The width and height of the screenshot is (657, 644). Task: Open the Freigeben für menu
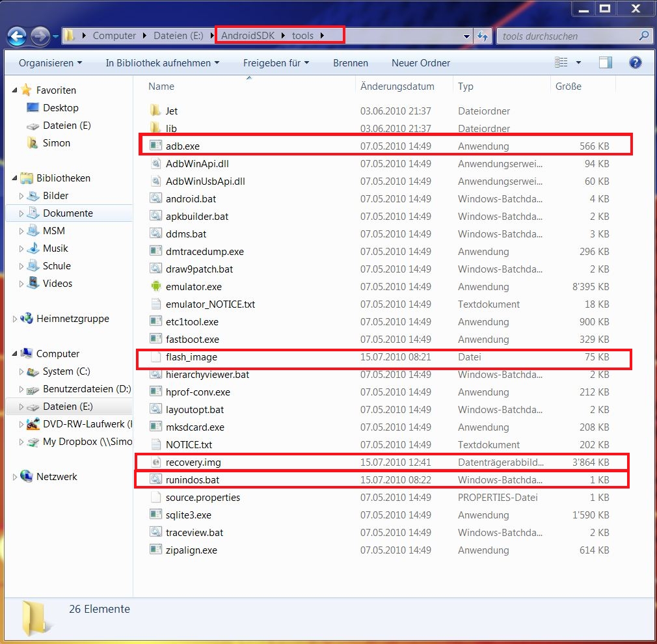pyautogui.click(x=276, y=63)
